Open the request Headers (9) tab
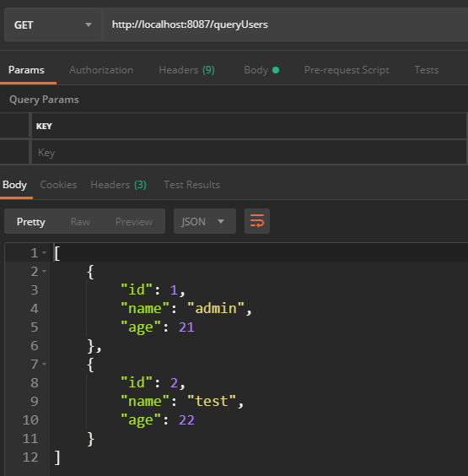Image resolution: width=468 pixels, height=476 pixels. [x=187, y=70]
